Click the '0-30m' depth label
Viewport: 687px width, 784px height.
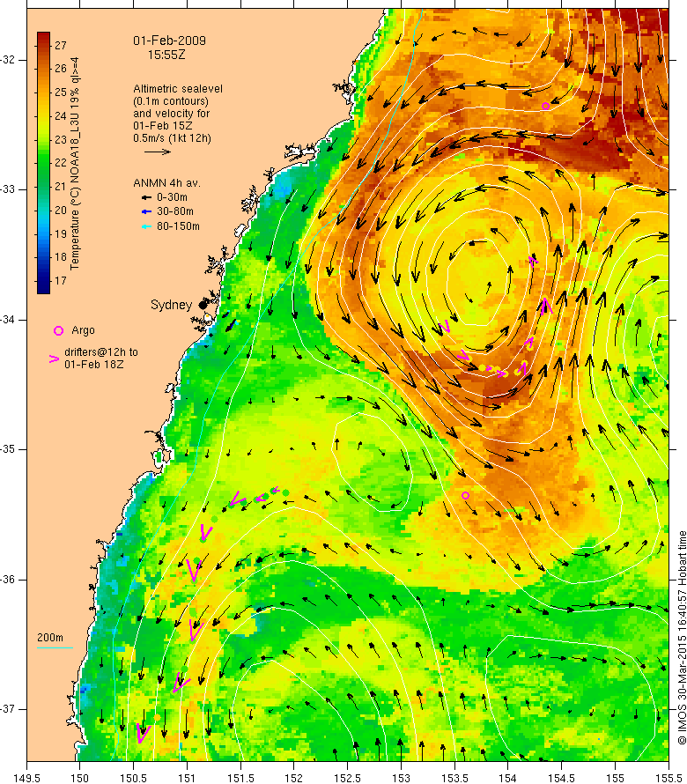click(x=172, y=197)
